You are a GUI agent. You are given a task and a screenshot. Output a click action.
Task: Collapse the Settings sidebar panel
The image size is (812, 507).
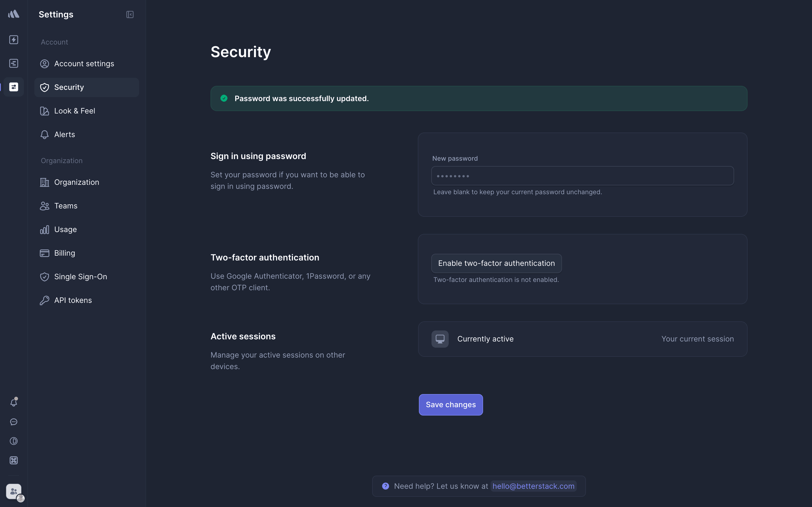coord(130,14)
